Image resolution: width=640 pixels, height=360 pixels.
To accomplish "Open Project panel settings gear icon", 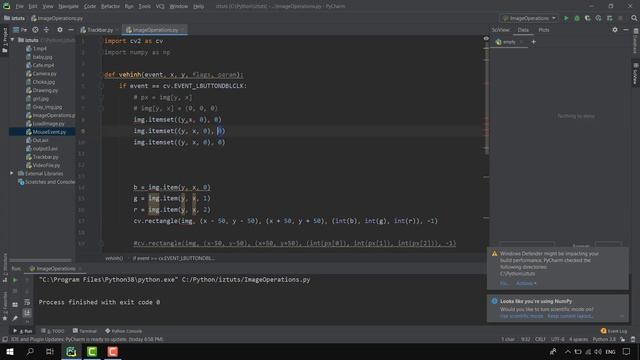I will pyautogui.click(x=60, y=30).
